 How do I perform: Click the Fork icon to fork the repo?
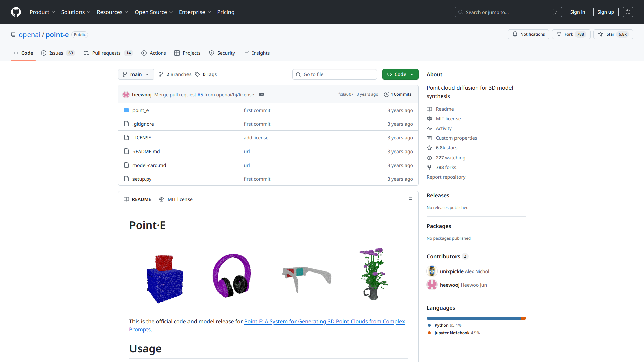[x=559, y=34]
